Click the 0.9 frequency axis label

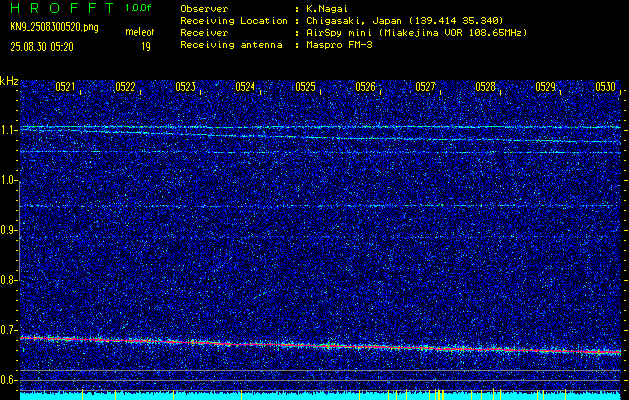(8, 230)
